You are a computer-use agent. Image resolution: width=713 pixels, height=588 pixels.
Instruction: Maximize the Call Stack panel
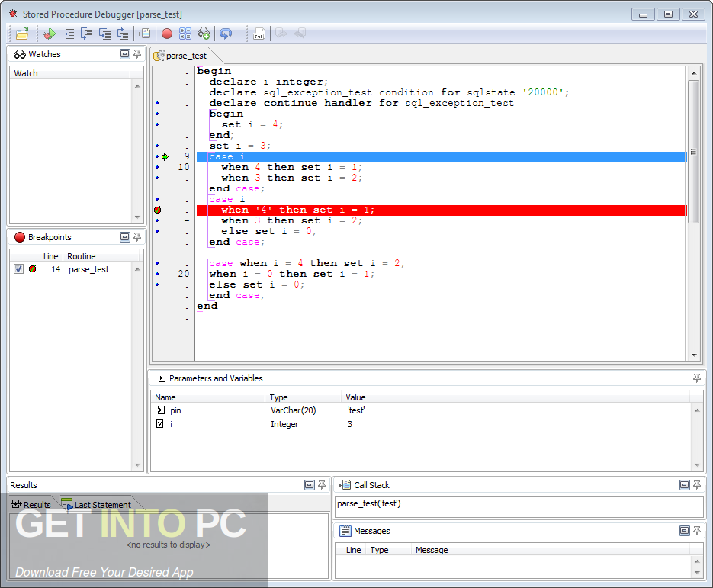[684, 485]
